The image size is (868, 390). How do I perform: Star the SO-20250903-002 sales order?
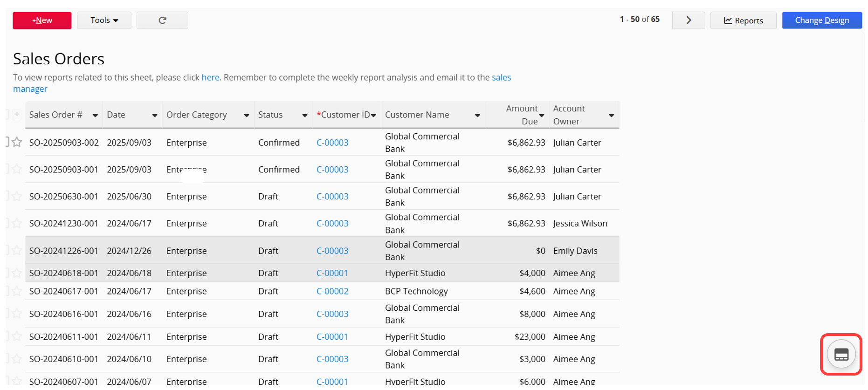17,142
